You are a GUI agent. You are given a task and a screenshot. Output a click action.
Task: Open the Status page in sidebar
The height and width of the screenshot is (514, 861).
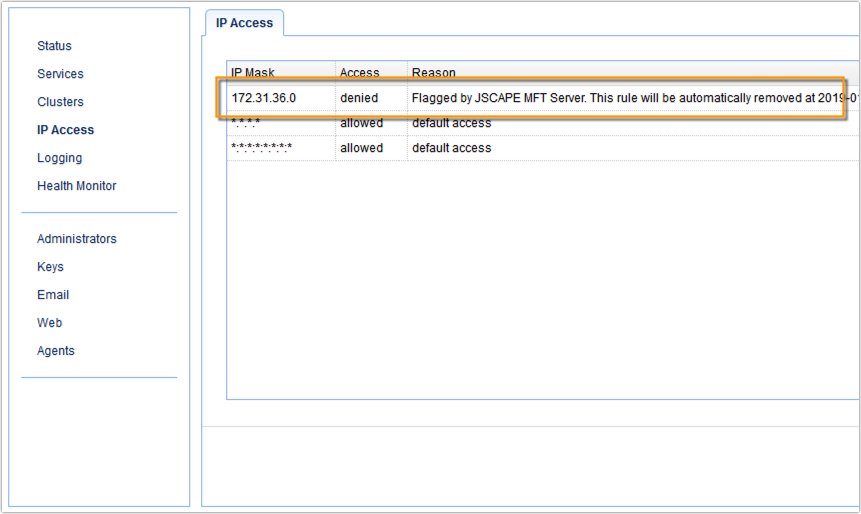[54, 46]
